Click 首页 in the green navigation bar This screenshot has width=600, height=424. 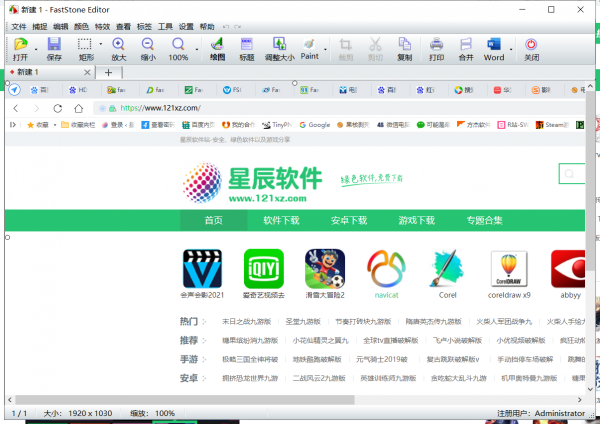click(214, 220)
